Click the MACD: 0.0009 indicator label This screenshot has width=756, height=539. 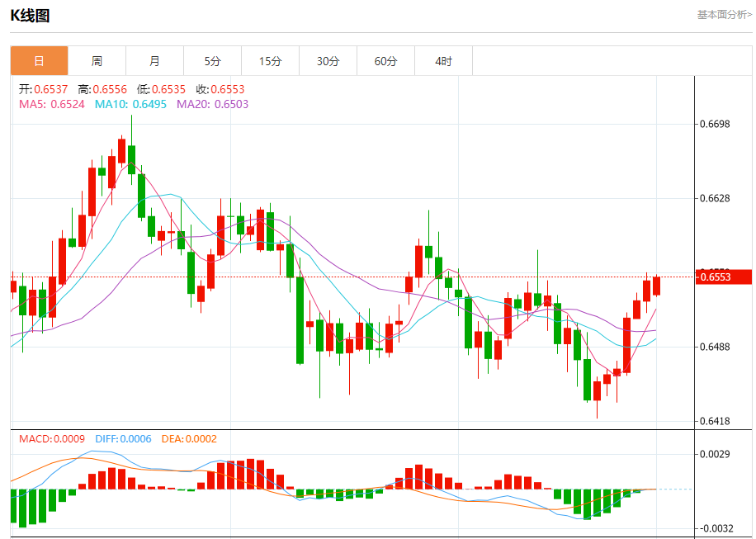click(52, 439)
